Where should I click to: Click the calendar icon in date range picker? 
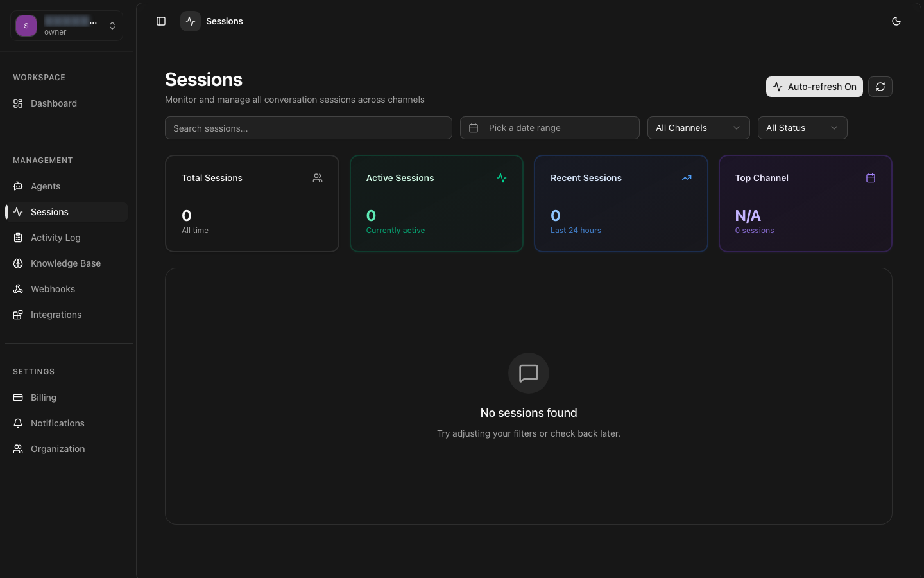point(474,128)
